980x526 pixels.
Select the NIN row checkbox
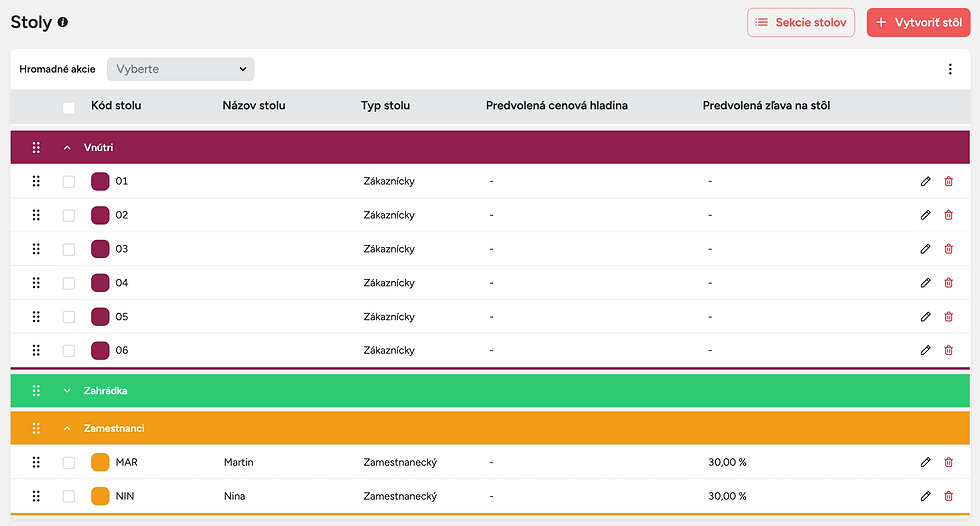69,497
